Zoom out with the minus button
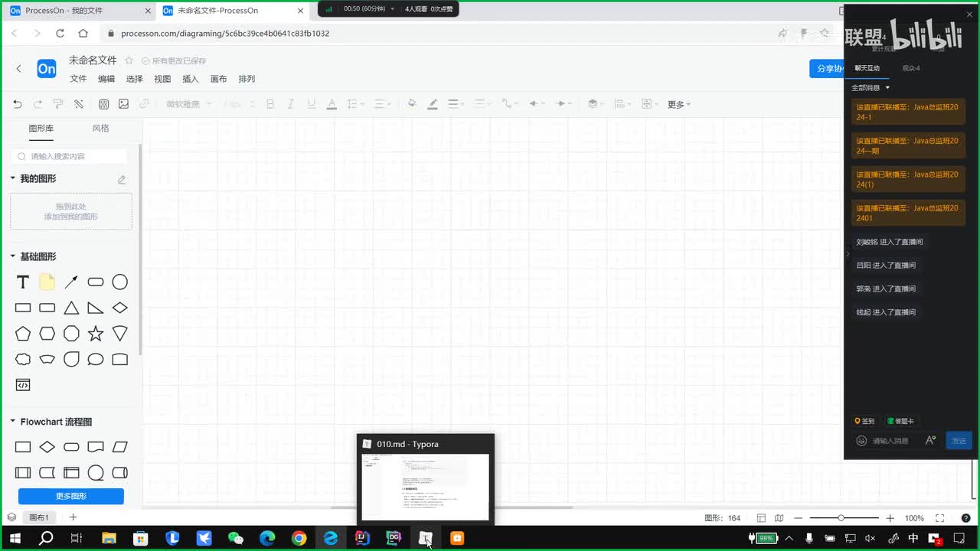The width and height of the screenshot is (980, 551). click(798, 518)
